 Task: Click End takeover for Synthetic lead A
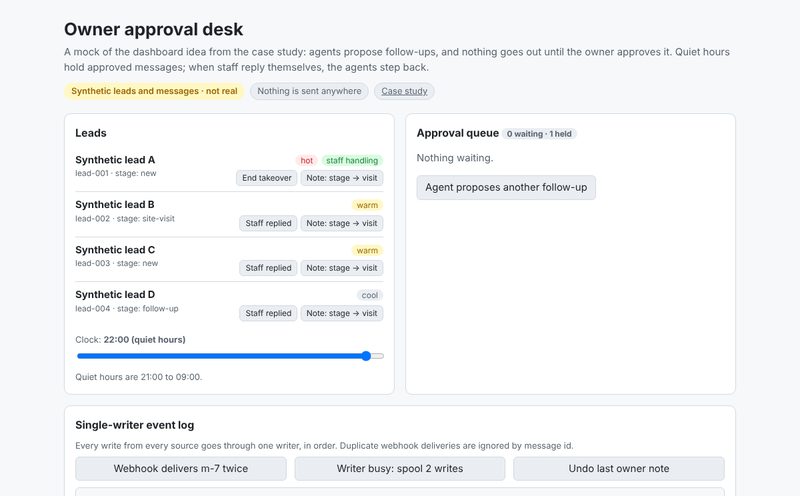click(266, 178)
